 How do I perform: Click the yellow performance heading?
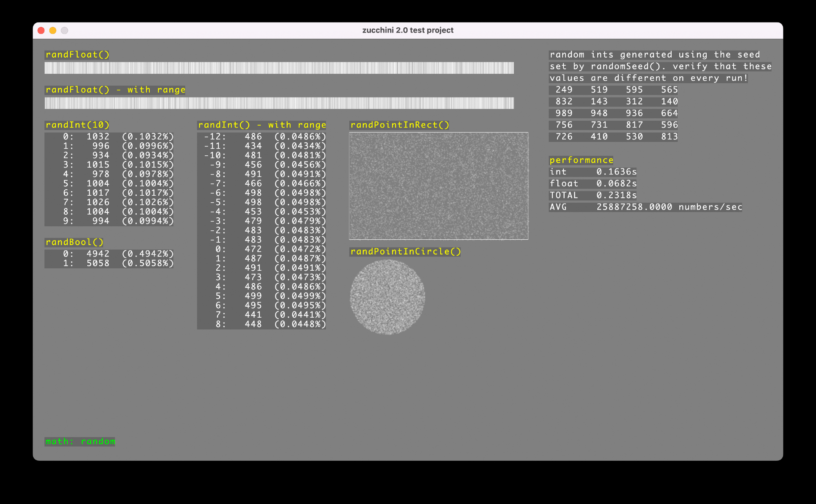[x=581, y=160]
